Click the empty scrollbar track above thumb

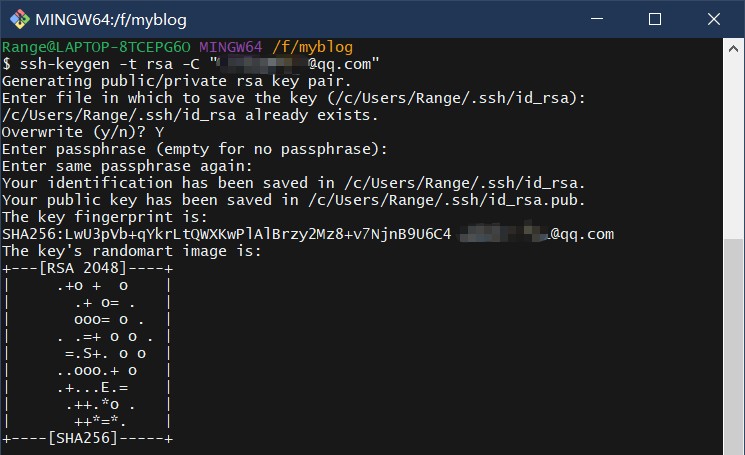coord(733,149)
